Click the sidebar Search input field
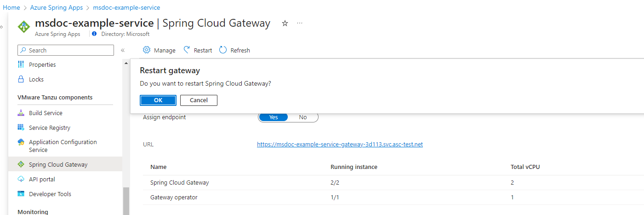This screenshot has width=644, height=215. point(69,50)
